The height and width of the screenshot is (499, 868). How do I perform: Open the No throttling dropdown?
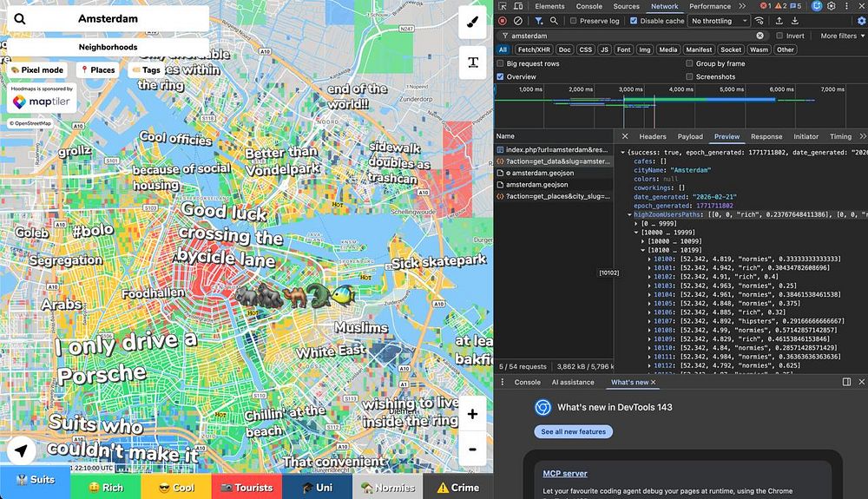(719, 21)
